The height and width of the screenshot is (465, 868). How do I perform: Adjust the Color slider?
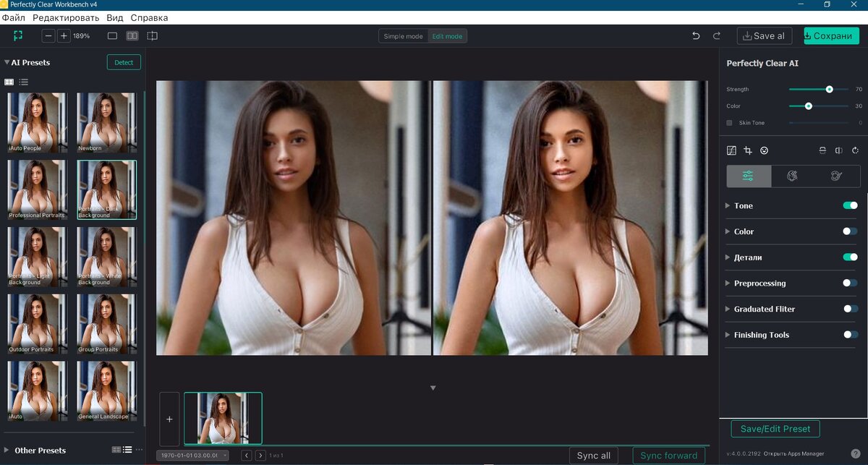point(819,106)
